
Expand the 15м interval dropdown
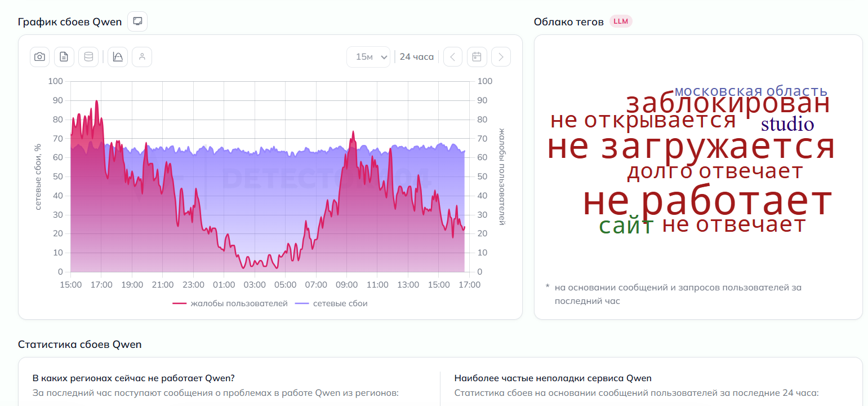pyautogui.click(x=368, y=56)
